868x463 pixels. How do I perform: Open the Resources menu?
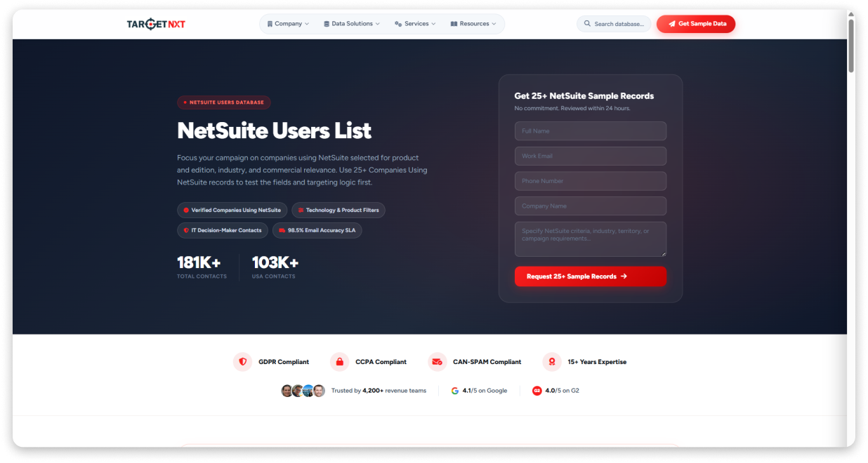(473, 24)
